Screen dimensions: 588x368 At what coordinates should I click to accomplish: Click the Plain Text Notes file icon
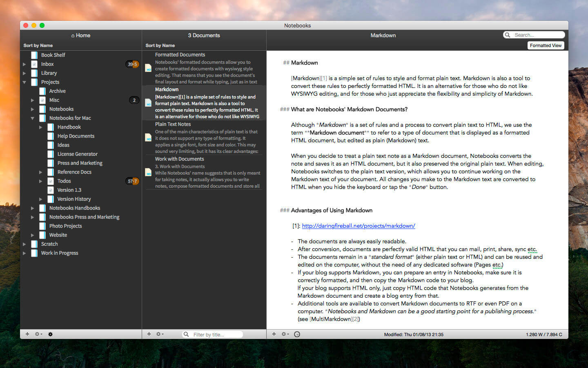tap(148, 138)
